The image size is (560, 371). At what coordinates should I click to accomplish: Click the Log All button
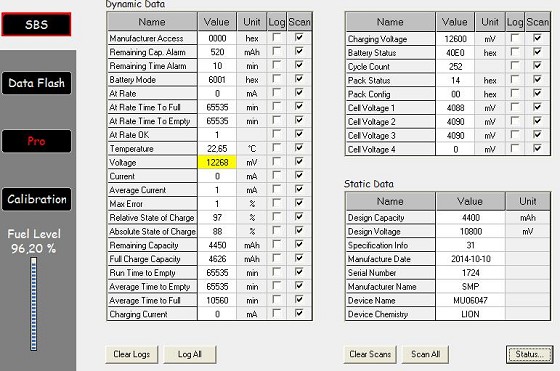click(x=190, y=354)
